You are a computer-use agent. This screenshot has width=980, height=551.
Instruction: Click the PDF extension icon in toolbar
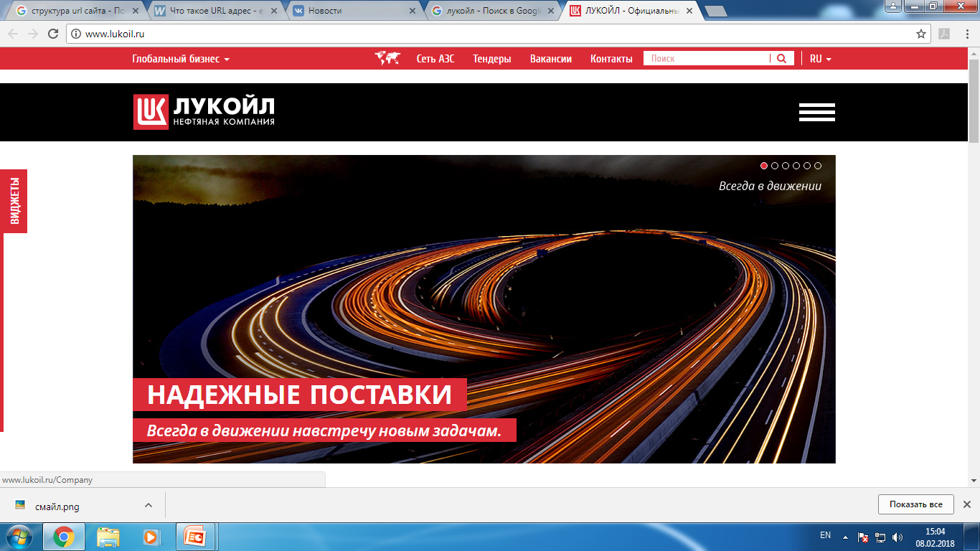tap(945, 34)
